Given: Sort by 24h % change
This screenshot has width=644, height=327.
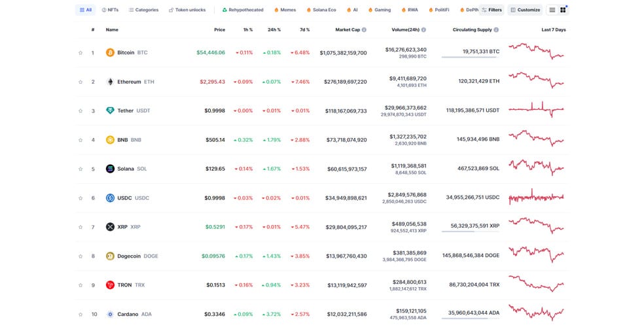Looking at the screenshot, I should [274, 29].
